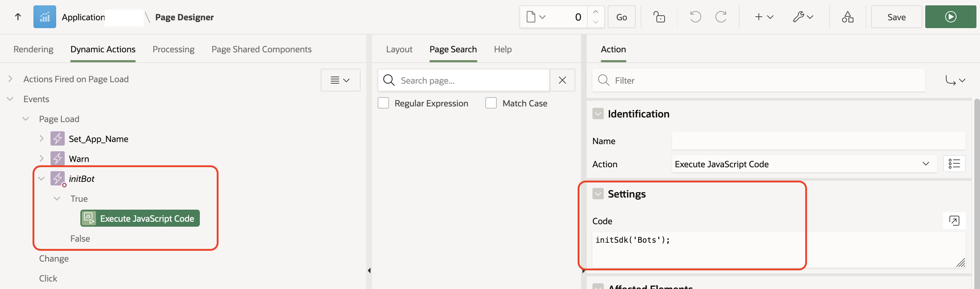This screenshot has height=289, width=980.
Task: Click the Save button
Action: click(x=896, y=17)
